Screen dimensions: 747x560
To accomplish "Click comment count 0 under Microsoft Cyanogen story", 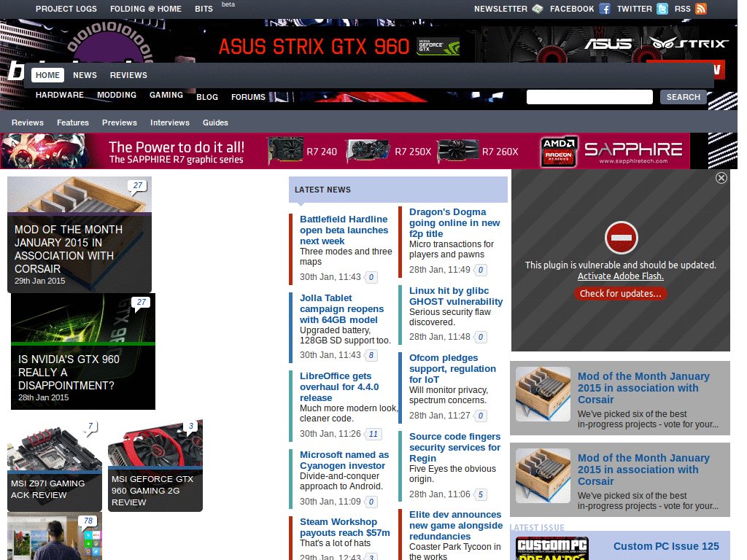I will 371,502.
